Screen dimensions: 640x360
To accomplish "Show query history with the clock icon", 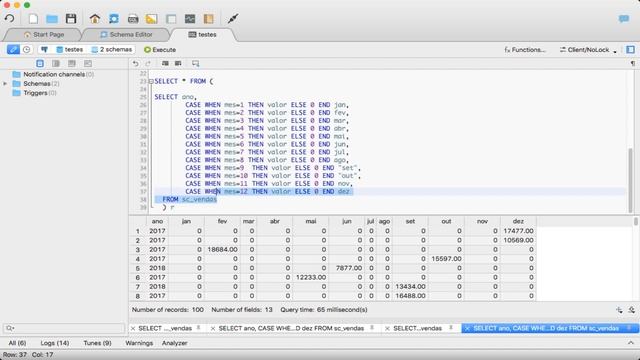I will point(27,49).
